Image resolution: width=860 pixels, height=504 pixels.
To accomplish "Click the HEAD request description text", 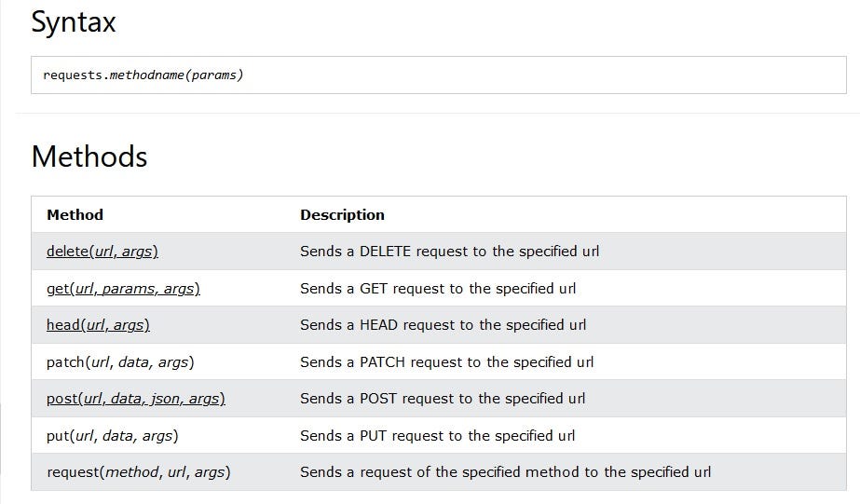I will coord(444,325).
